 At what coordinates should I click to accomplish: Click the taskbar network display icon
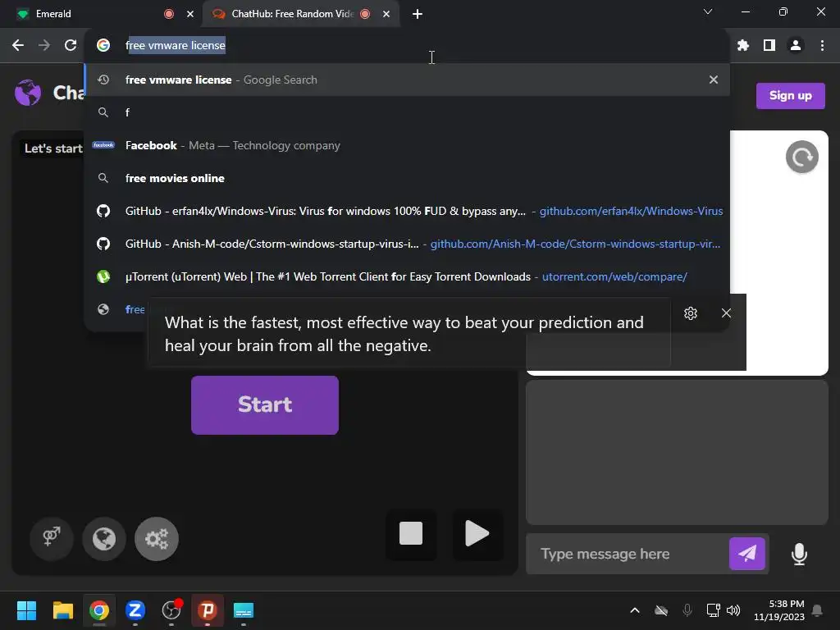pyautogui.click(x=713, y=610)
